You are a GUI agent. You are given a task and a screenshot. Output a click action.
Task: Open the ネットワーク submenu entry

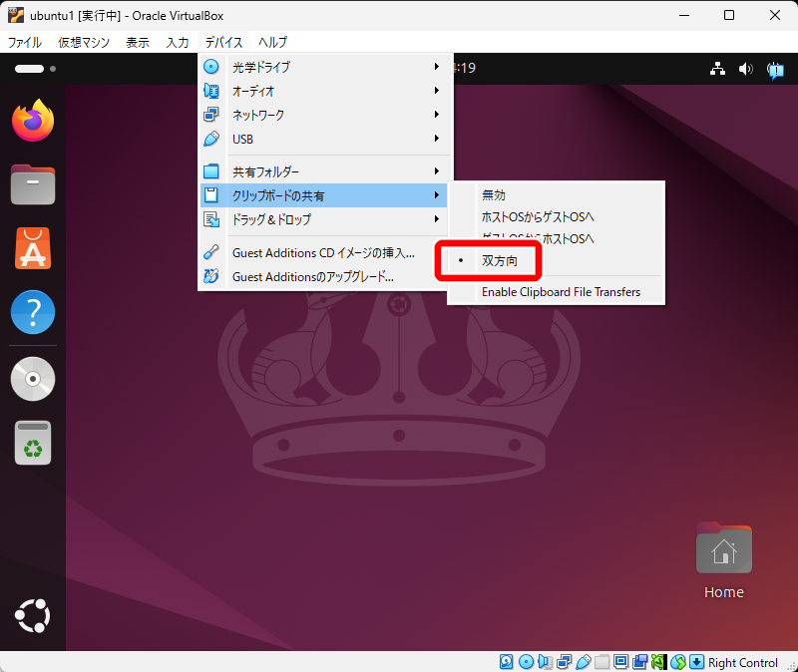point(323,115)
